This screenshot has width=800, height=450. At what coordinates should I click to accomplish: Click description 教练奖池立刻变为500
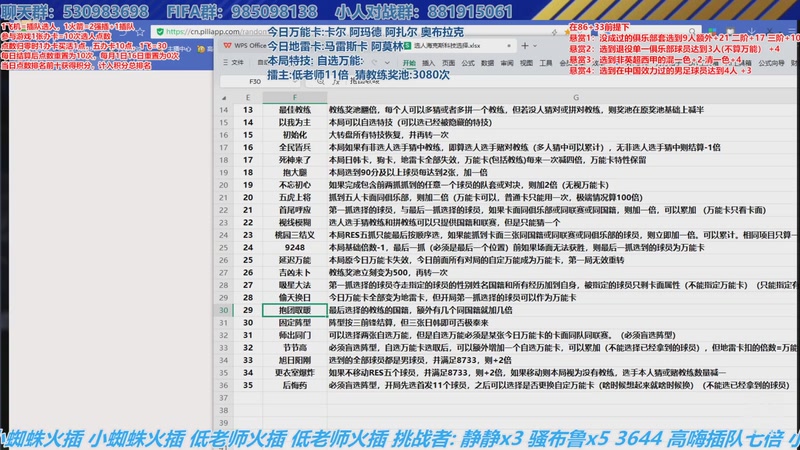[x=388, y=272]
